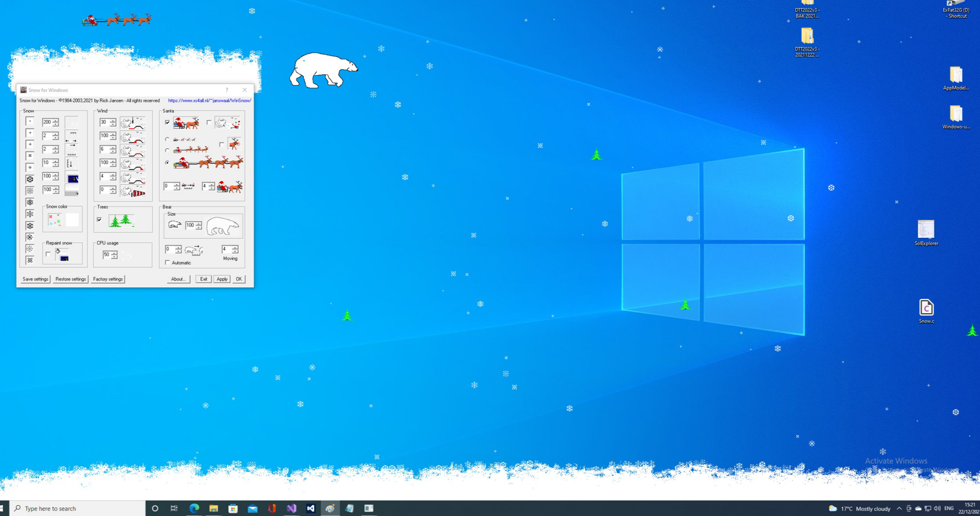Click the large polar bear size preview

[223, 226]
